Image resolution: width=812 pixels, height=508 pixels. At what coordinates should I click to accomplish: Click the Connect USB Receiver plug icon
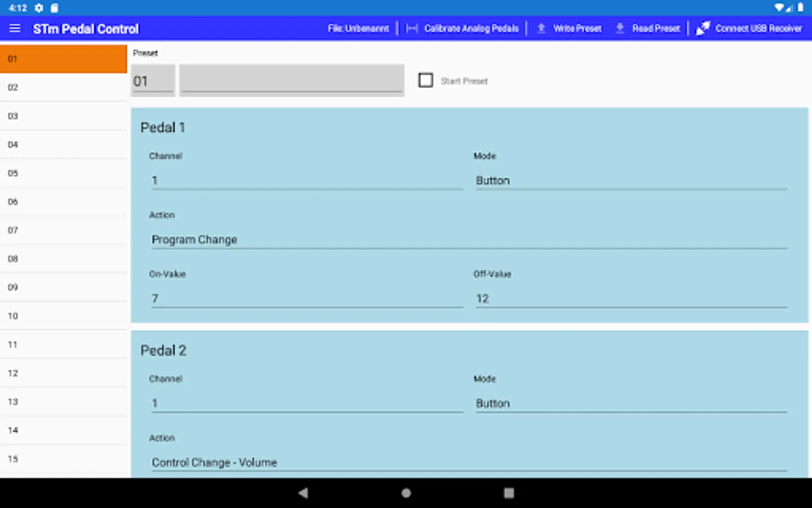(703, 28)
